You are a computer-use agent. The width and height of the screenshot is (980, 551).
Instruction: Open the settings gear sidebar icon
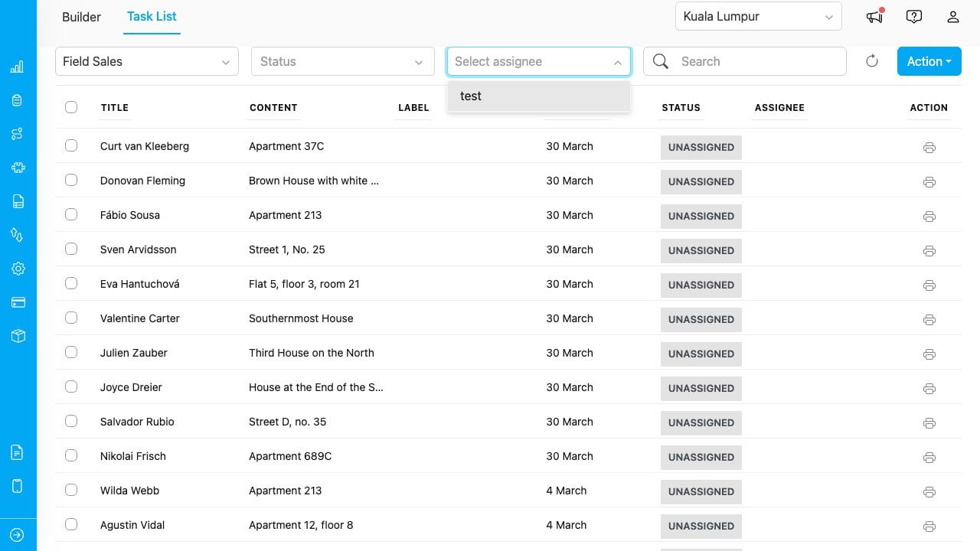[18, 269]
